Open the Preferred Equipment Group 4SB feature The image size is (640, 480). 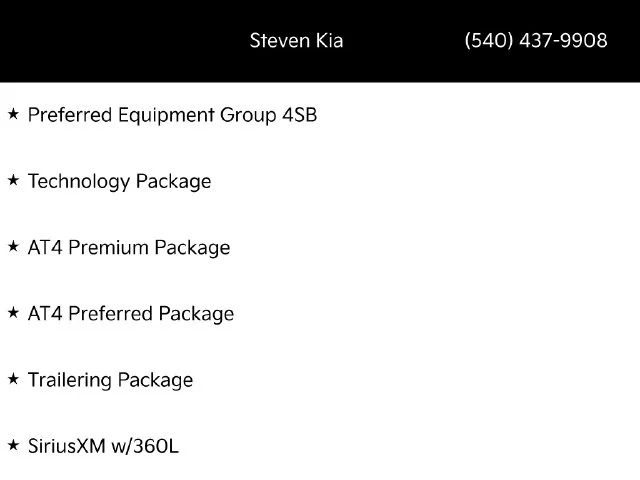click(x=172, y=115)
